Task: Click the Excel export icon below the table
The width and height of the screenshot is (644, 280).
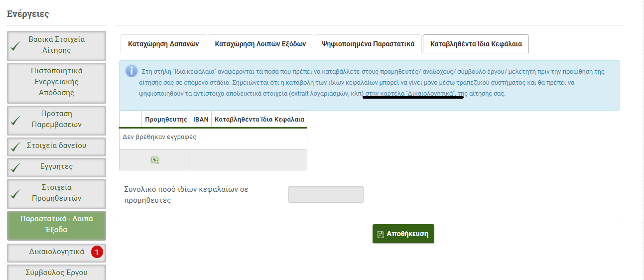Action: pos(155,160)
